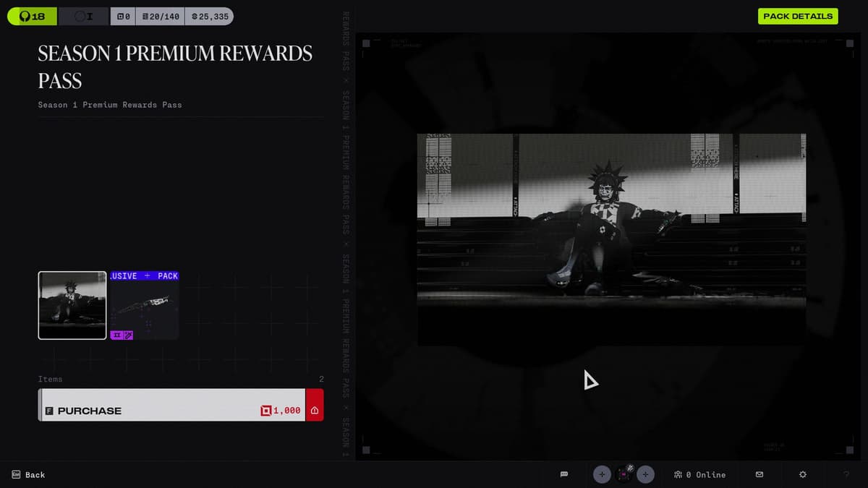Click the 25,335 credits balance

click(209, 16)
